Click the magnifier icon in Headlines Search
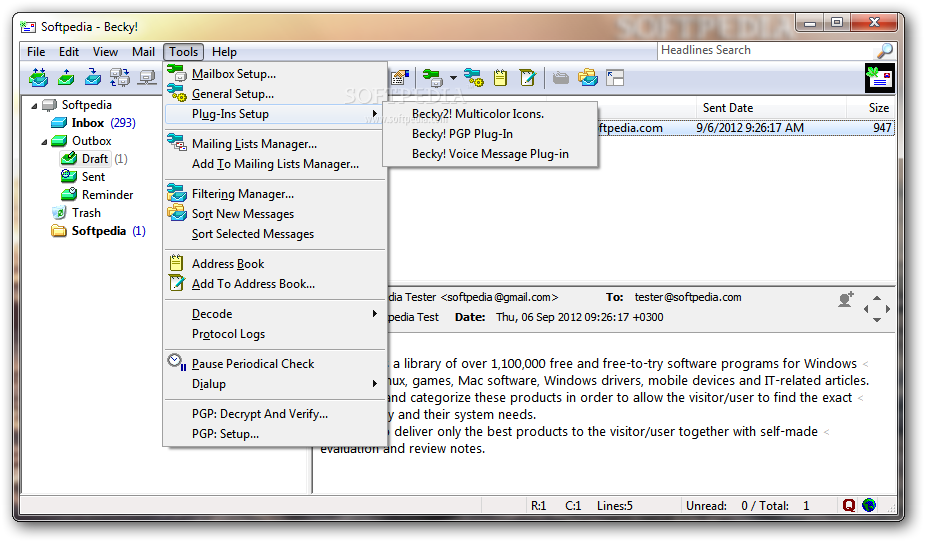925x542 pixels. 884,51
